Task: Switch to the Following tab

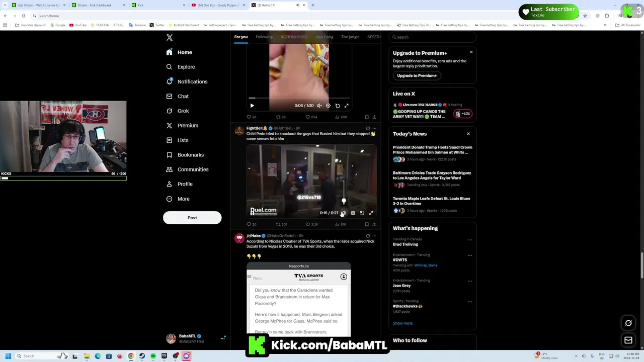Action: click(264, 37)
